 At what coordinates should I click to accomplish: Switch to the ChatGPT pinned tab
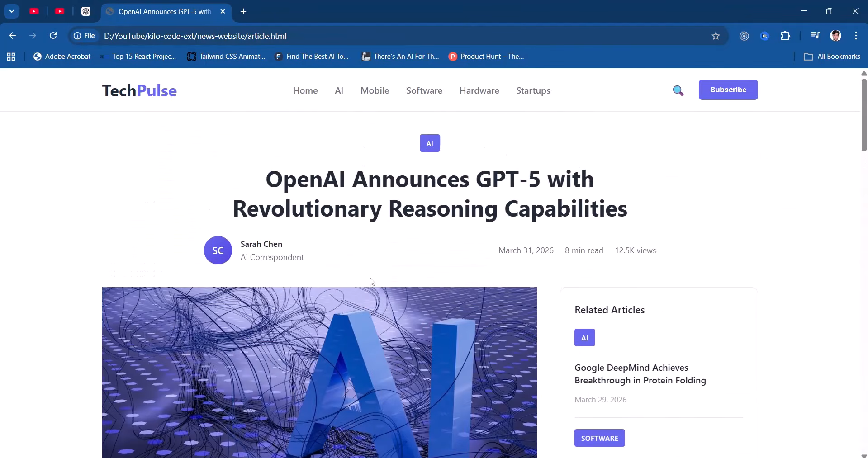86,11
